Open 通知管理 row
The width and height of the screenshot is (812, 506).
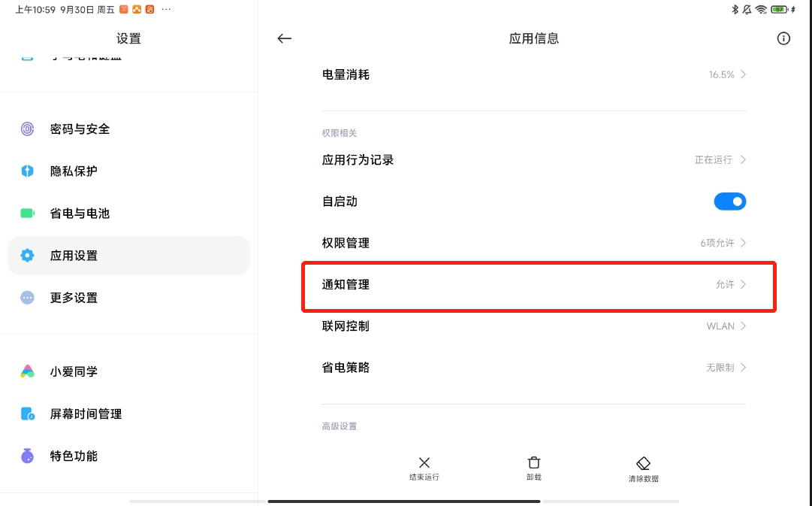point(534,285)
